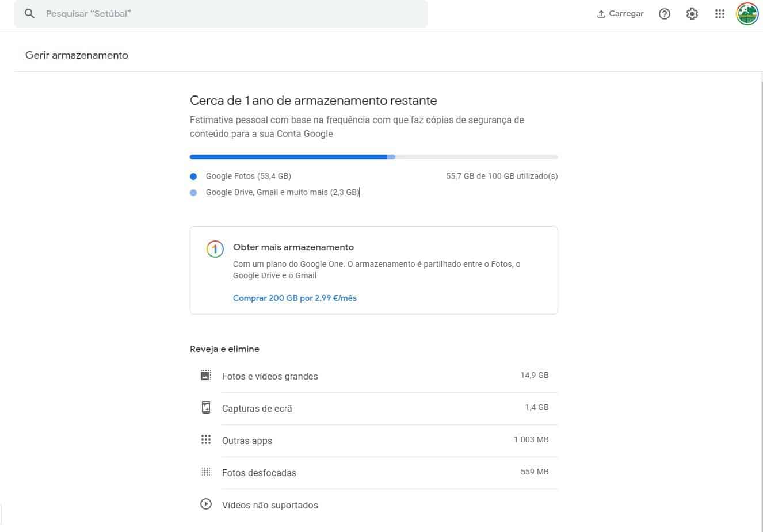The image size is (763, 532).
Task: Click the screenshots phone icon
Action: (x=206, y=407)
